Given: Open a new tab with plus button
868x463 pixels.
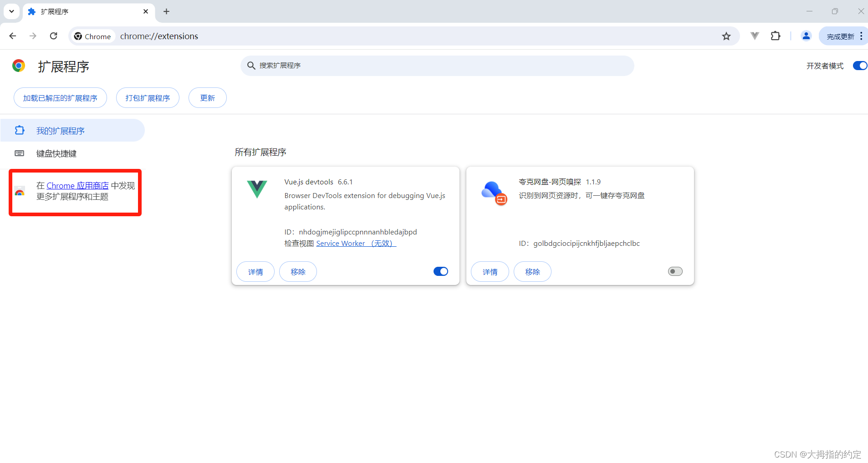Looking at the screenshot, I should point(166,11).
